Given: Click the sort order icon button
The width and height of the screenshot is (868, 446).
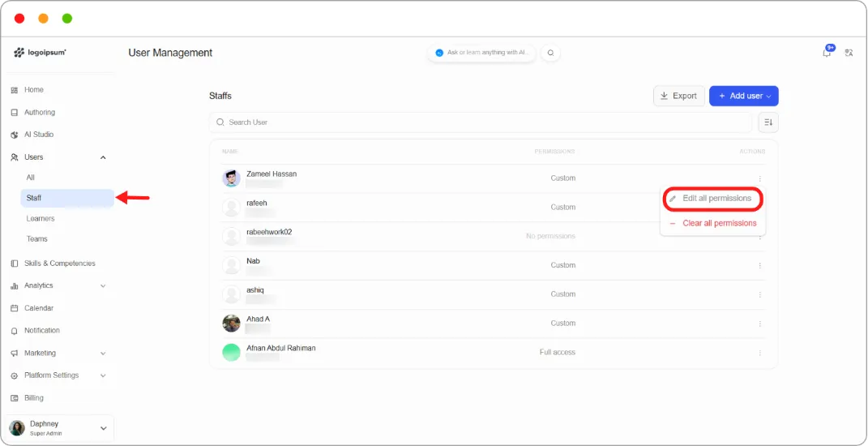Looking at the screenshot, I should click(768, 122).
